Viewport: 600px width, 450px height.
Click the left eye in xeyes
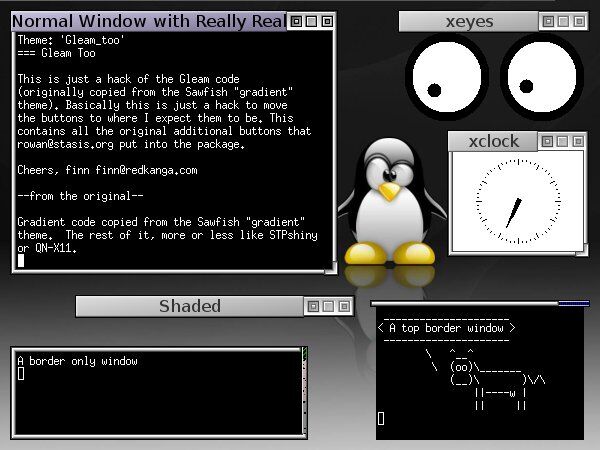[x=447, y=77]
